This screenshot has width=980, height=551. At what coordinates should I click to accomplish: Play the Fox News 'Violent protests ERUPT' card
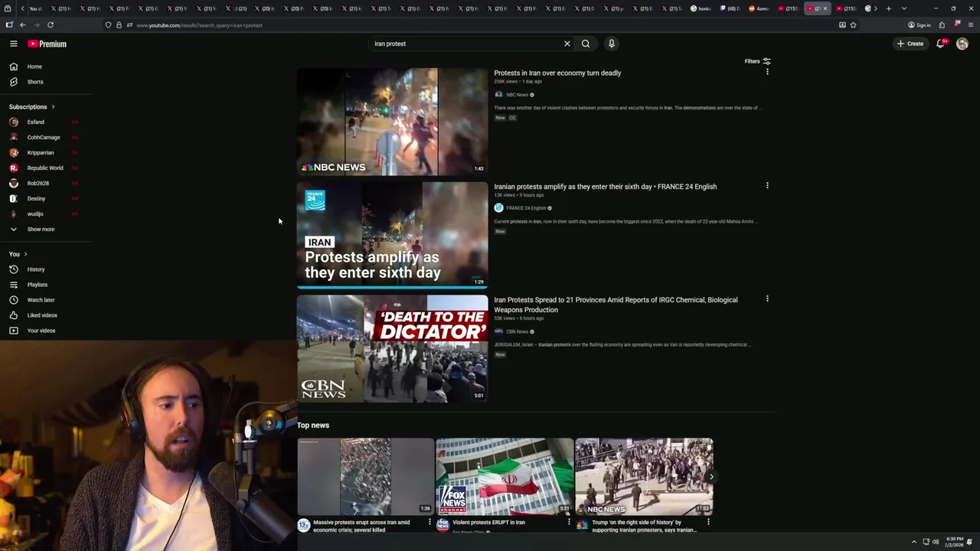505,476
